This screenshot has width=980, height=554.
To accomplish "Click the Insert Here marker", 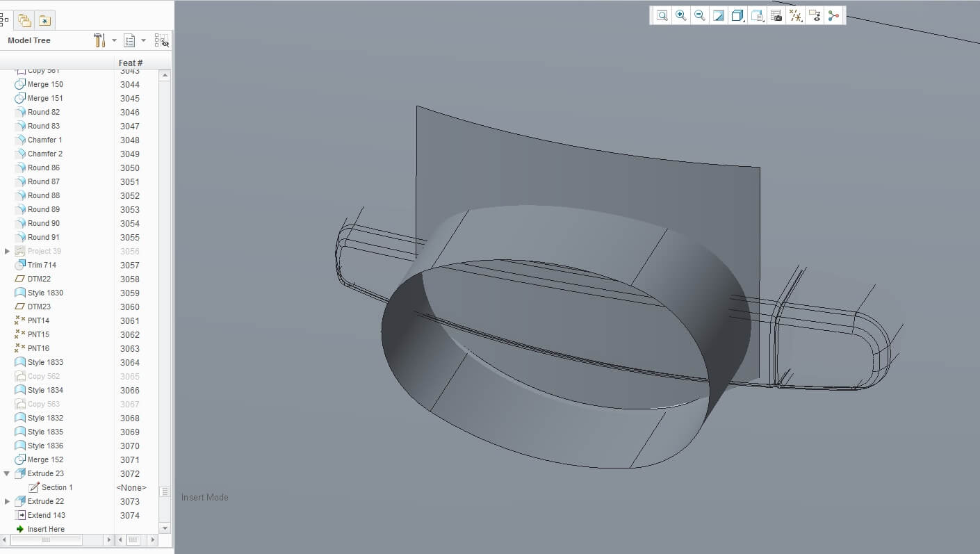I will [40, 529].
